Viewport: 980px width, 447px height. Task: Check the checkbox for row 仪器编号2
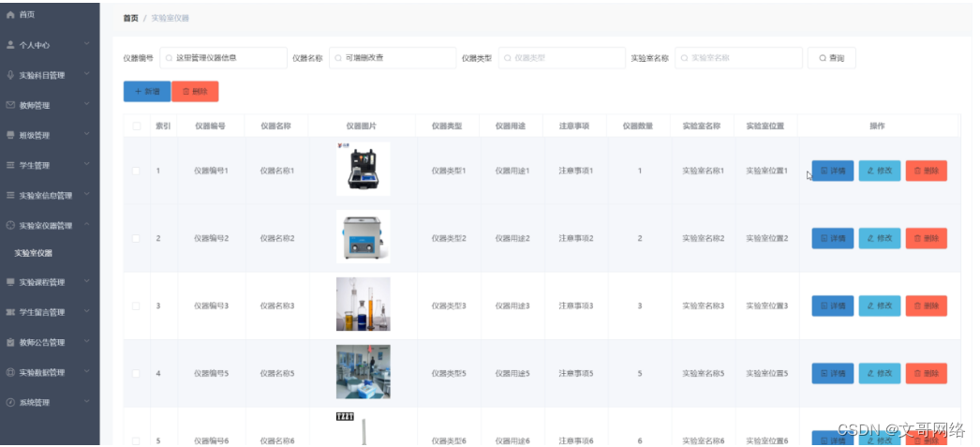point(136,238)
